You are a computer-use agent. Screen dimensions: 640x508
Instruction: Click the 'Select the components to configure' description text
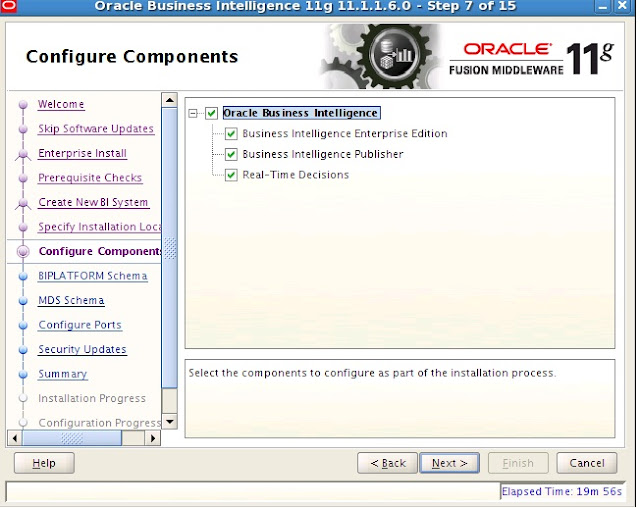(x=372, y=373)
